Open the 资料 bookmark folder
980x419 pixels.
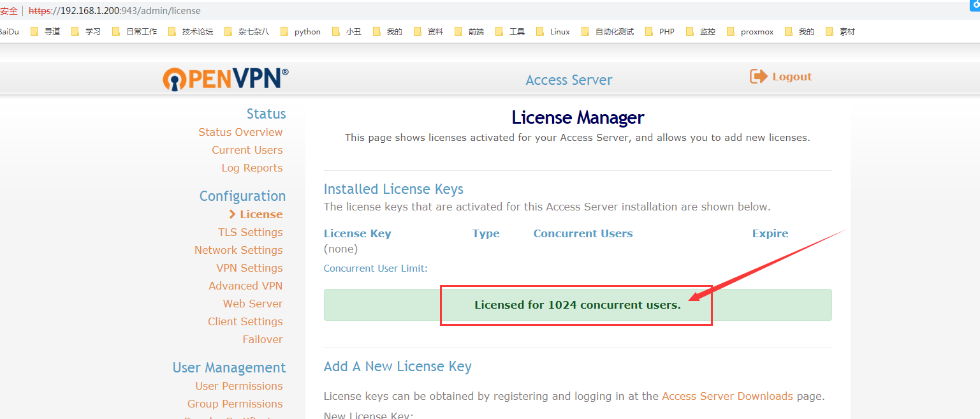click(x=428, y=31)
